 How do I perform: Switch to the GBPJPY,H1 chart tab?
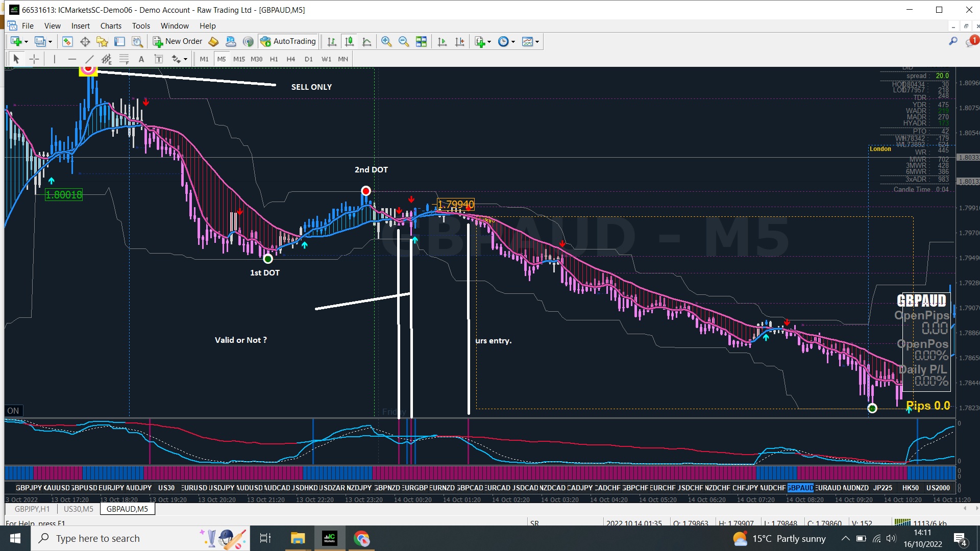coord(32,509)
